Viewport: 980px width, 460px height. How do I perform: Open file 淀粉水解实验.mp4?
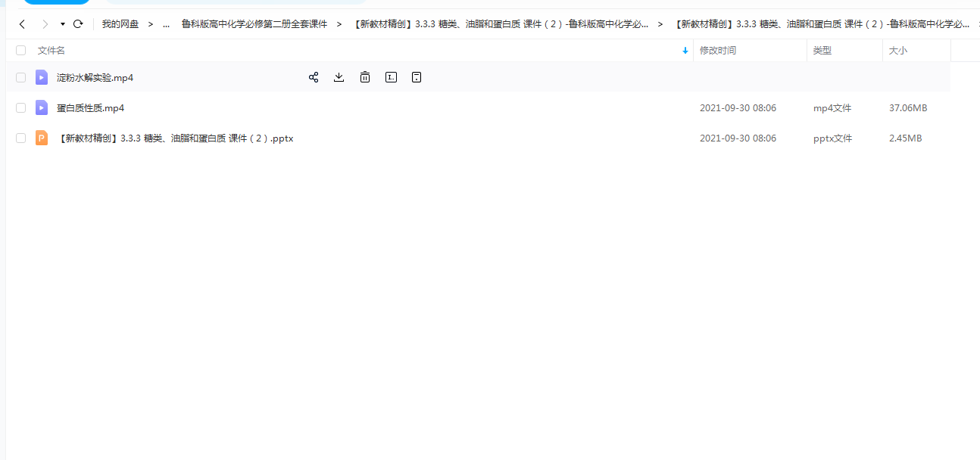tap(95, 78)
